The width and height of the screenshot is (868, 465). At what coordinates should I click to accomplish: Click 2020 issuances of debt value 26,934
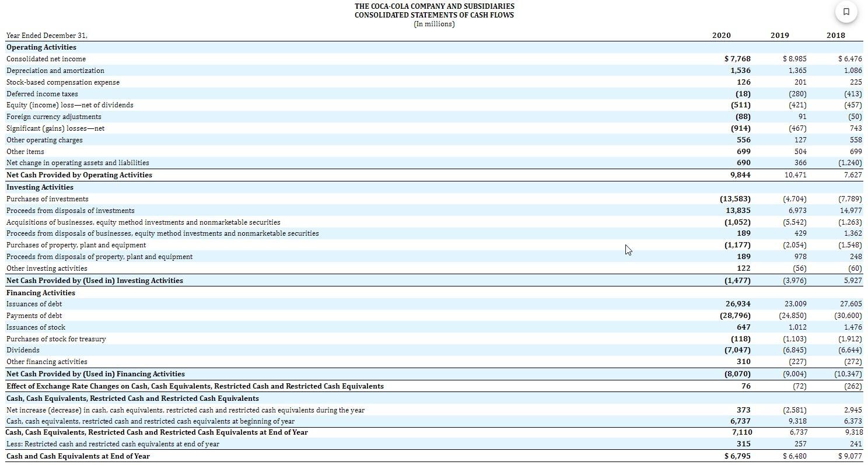(x=738, y=304)
